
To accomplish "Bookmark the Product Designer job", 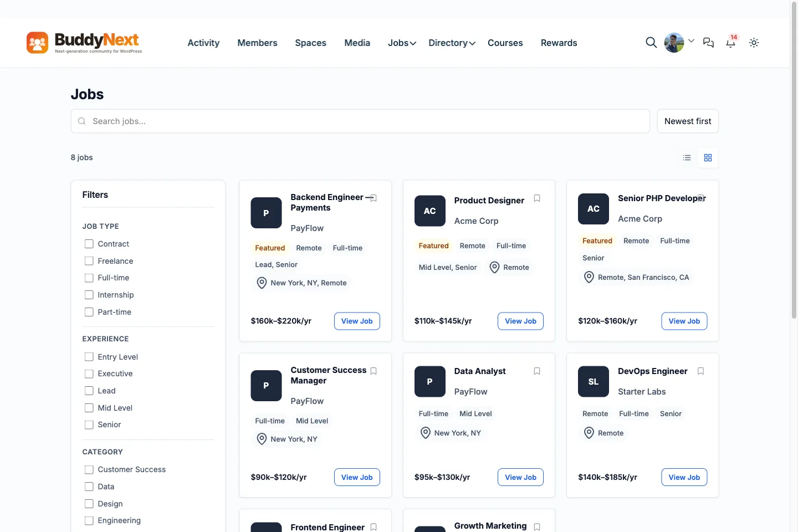I will click(537, 198).
